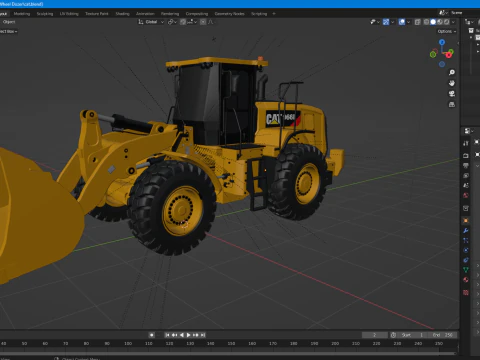Open the Object Data properties tab
The image size is (480, 360).
coord(466,270)
